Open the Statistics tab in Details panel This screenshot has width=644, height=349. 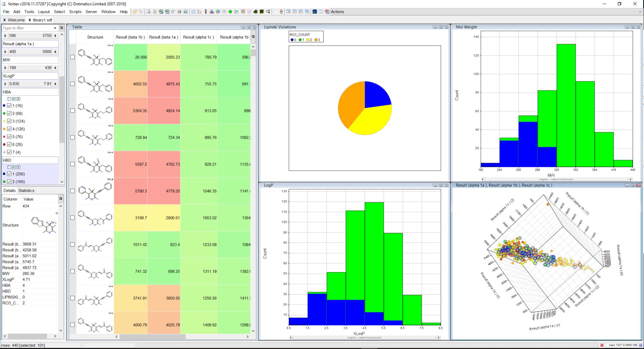(26, 190)
